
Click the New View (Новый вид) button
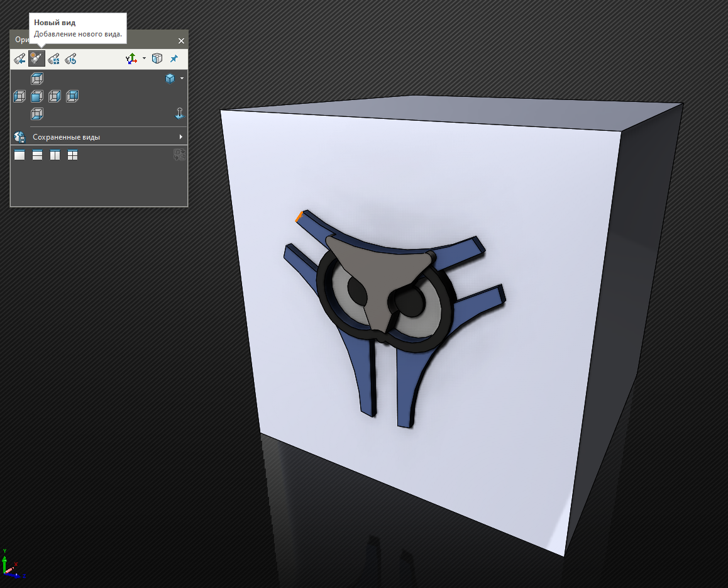[36, 59]
